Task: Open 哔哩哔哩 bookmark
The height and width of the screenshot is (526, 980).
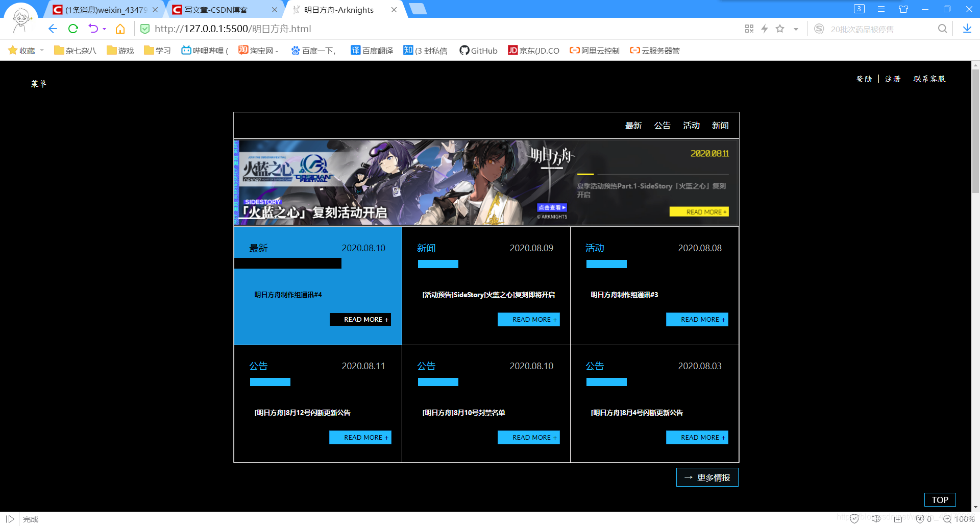Action: [205, 51]
